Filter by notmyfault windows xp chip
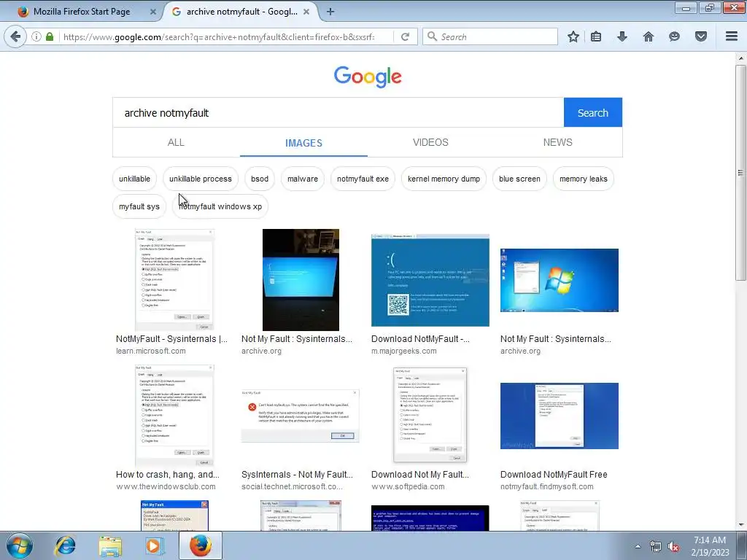The width and height of the screenshot is (747, 560). [x=220, y=206]
